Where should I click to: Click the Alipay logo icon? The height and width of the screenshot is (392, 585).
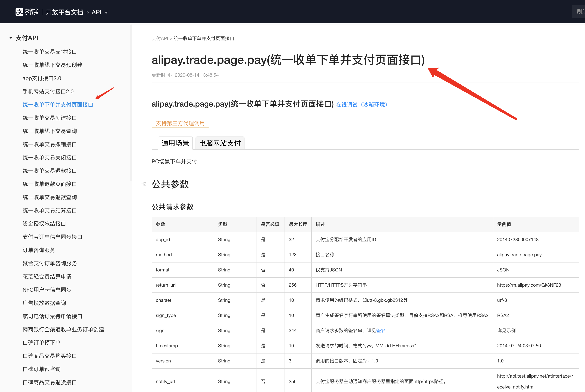[19, 12]
